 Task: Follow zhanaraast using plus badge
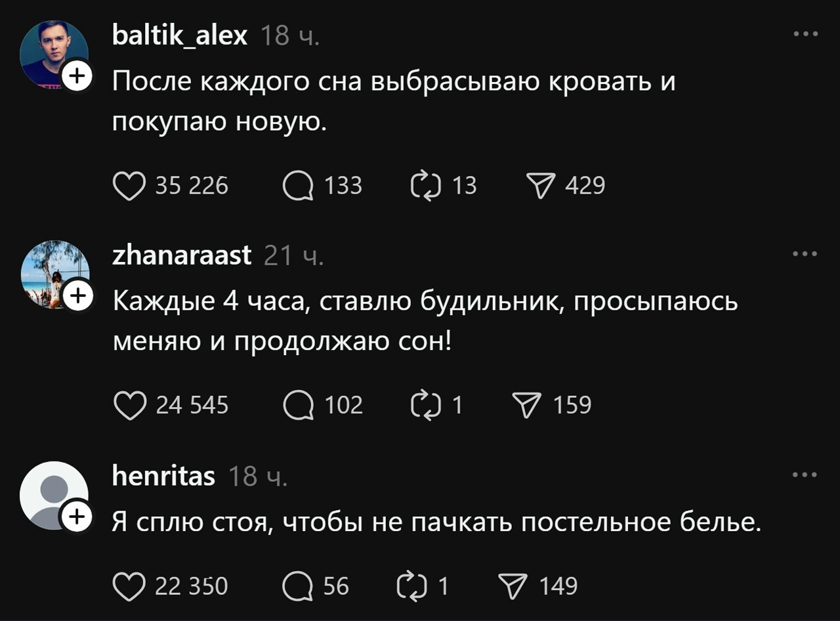point(77,297)
